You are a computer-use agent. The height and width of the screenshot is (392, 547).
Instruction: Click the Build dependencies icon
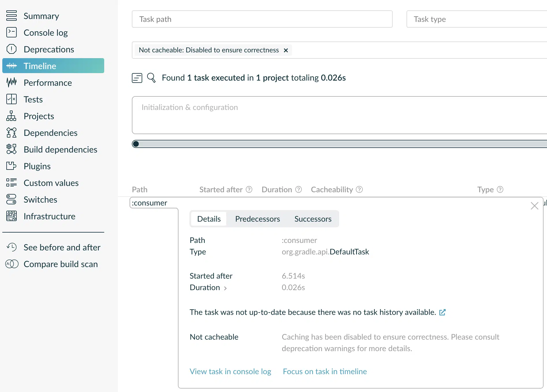click(x=12, y=149)
